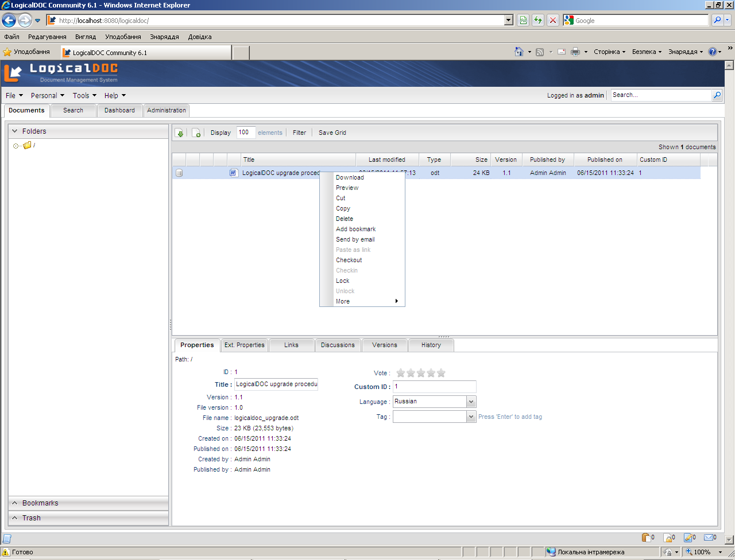This screenshot has height=560, width=735.
Task: Click the RSS feeds icon
Action: [x=540, y=52]
